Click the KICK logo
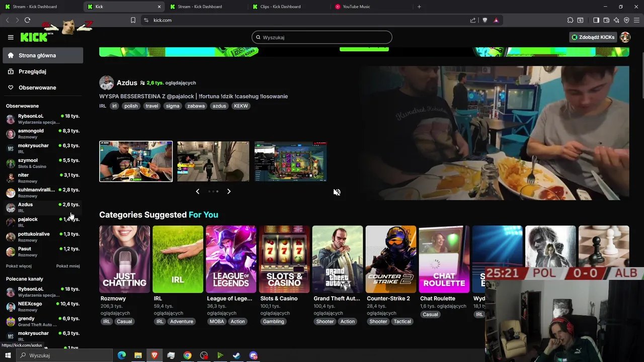644x362 pixels. click(34, 37)
